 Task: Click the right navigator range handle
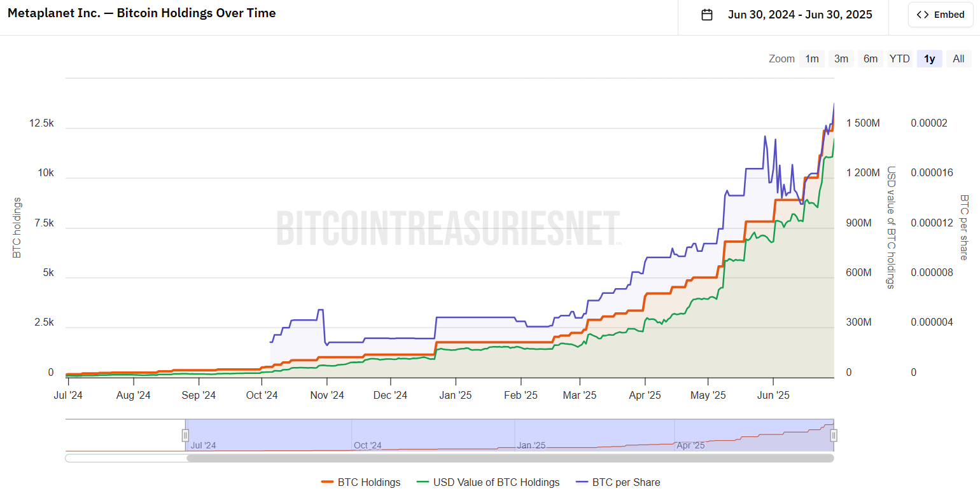coord(834,436)
